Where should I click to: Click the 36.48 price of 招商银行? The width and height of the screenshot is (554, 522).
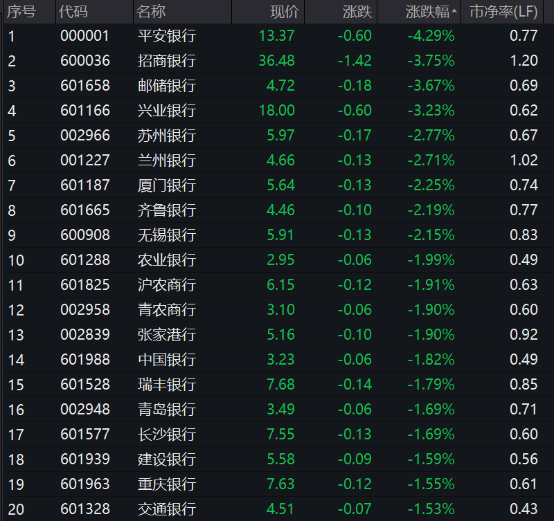[x=277, y=61]
